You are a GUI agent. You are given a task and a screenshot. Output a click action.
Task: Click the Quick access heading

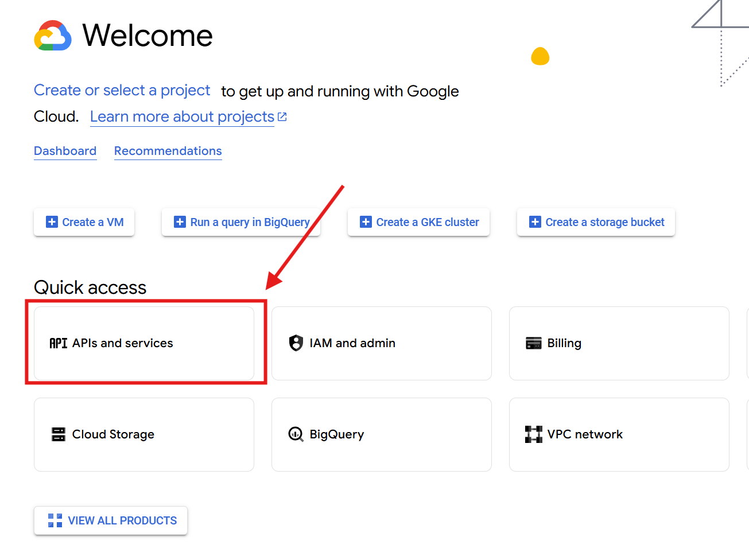coord(90,287)
